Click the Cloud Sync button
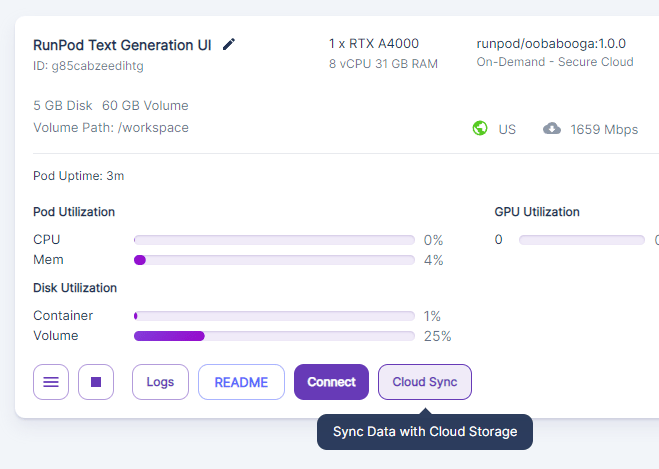This screenshot has width=659, height=469. coord(424,382)
